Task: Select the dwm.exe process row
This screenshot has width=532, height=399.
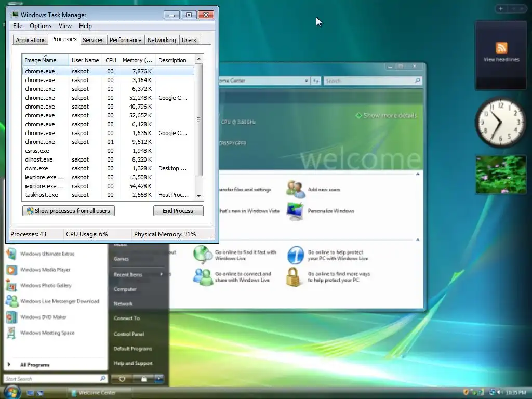Action: click(108, 168)
